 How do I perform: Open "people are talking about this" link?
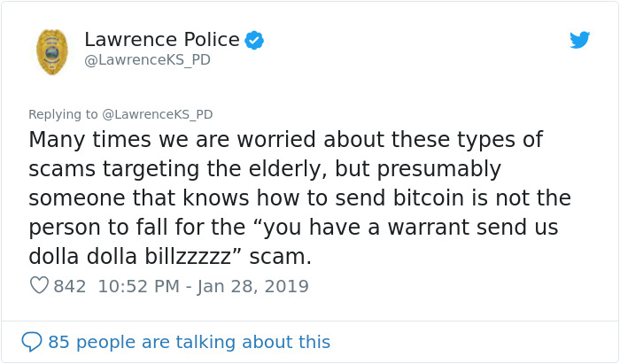pos(202,342)
